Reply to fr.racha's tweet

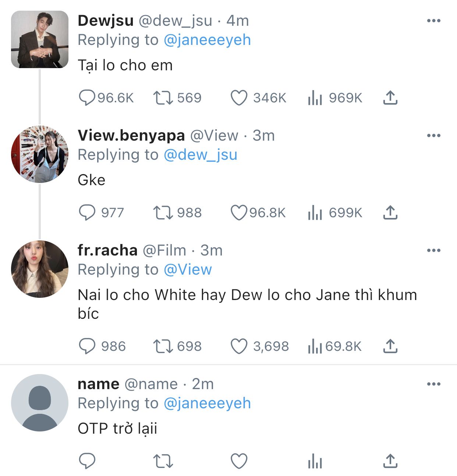pyautogui.click(x=87, y=346)
